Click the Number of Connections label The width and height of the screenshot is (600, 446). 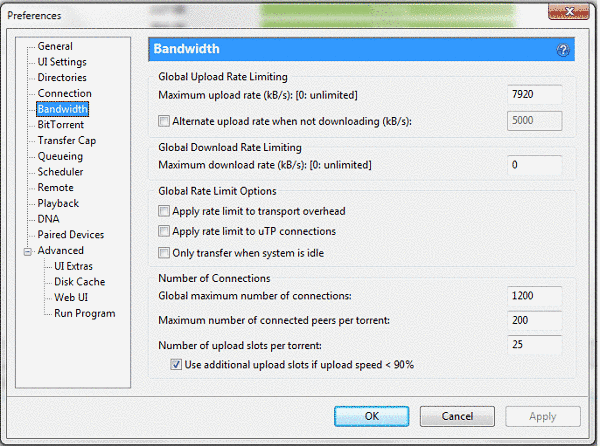[214, 278]
